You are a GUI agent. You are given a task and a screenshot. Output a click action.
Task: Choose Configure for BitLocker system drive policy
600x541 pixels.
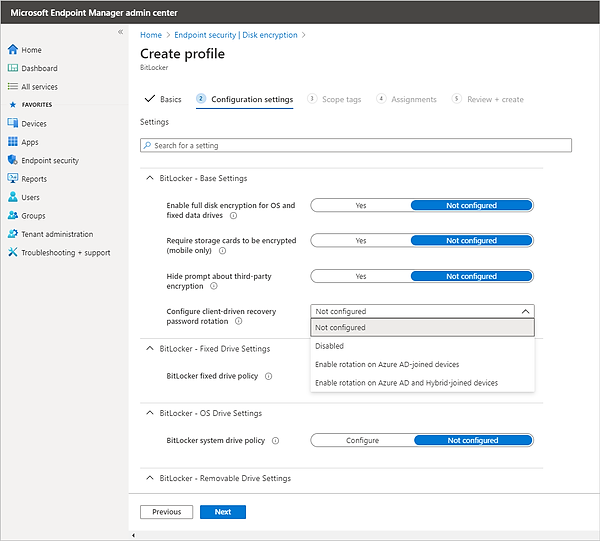362,440
